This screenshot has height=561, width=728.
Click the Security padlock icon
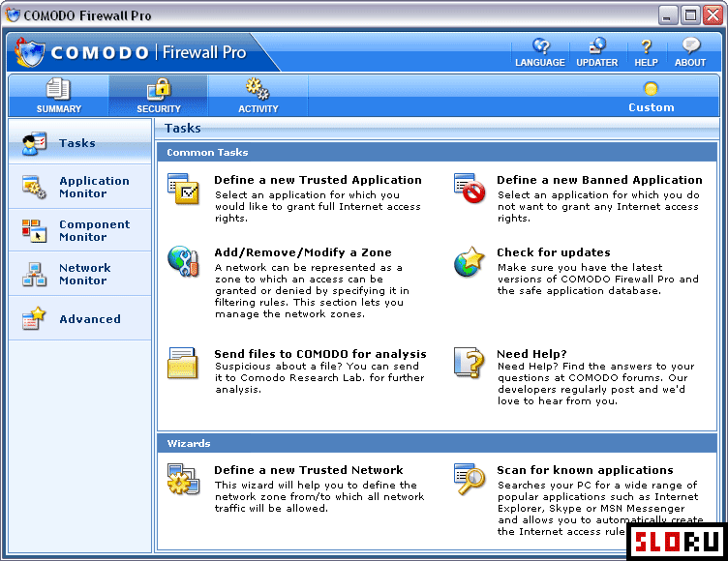[159, 89]
